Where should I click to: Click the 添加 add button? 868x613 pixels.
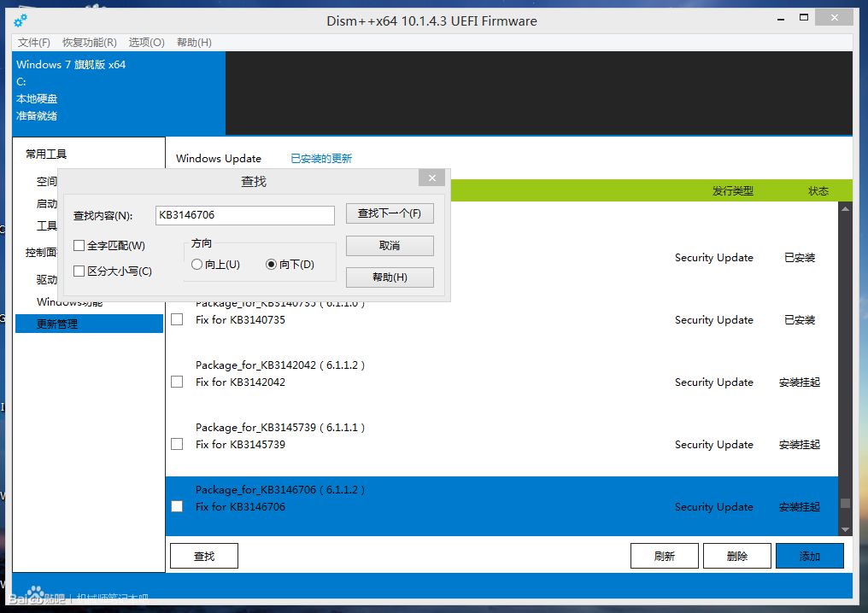coord(810,556)
